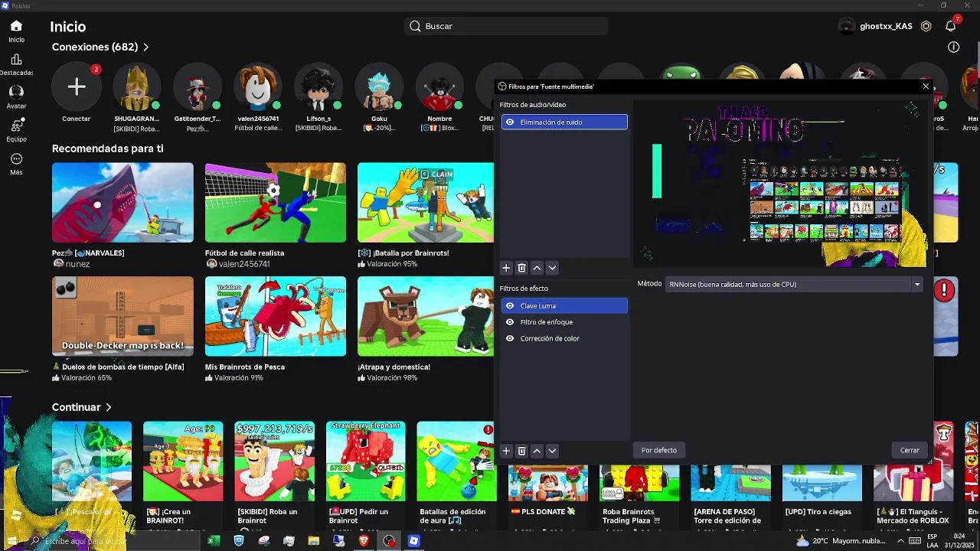Toggle visibility of Eliminación de ruido filter
The image size is (980, 551).
click(x=510, y=122)
